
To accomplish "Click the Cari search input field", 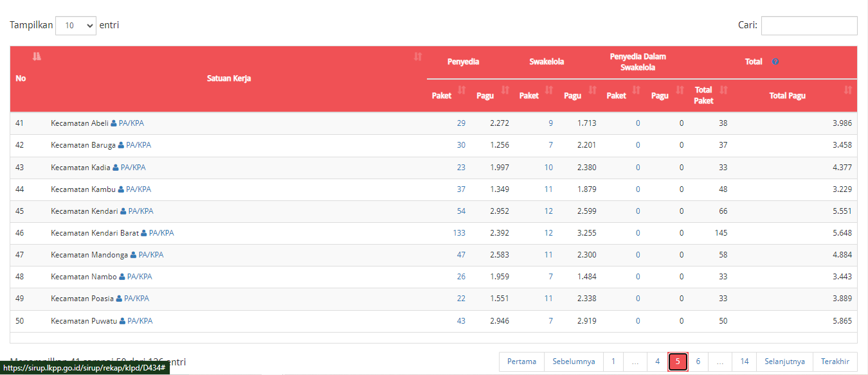I will [809, 26].
